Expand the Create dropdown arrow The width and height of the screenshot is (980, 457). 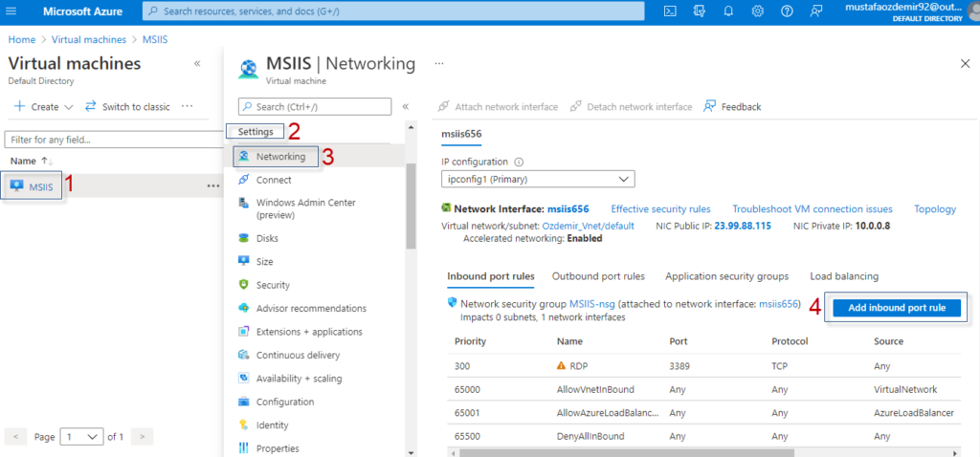69,107
